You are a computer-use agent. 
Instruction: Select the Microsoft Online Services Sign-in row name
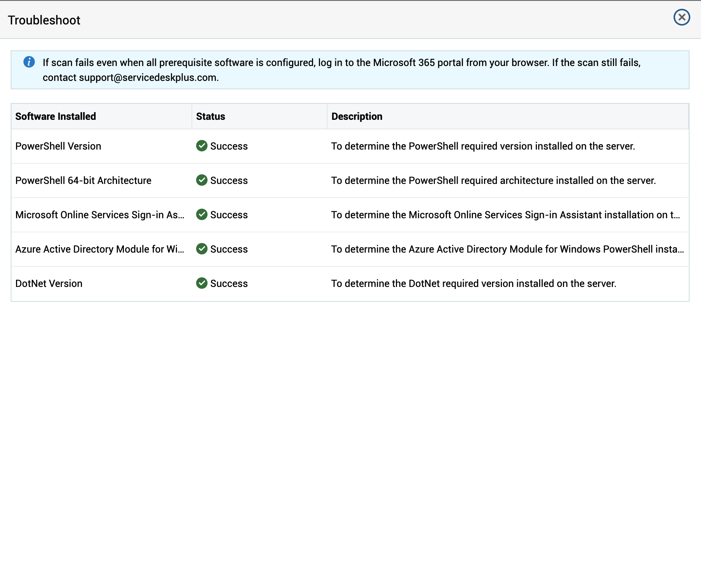100,215
